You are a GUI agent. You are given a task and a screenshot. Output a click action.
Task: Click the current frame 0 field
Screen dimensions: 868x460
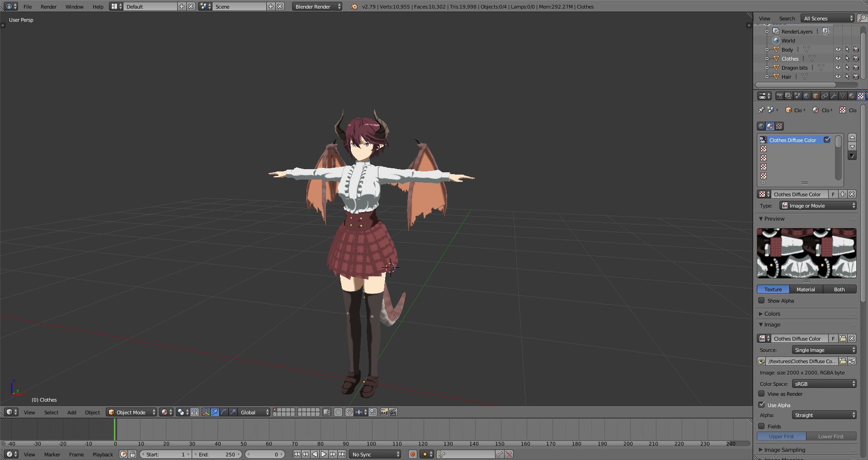(265, 454)
